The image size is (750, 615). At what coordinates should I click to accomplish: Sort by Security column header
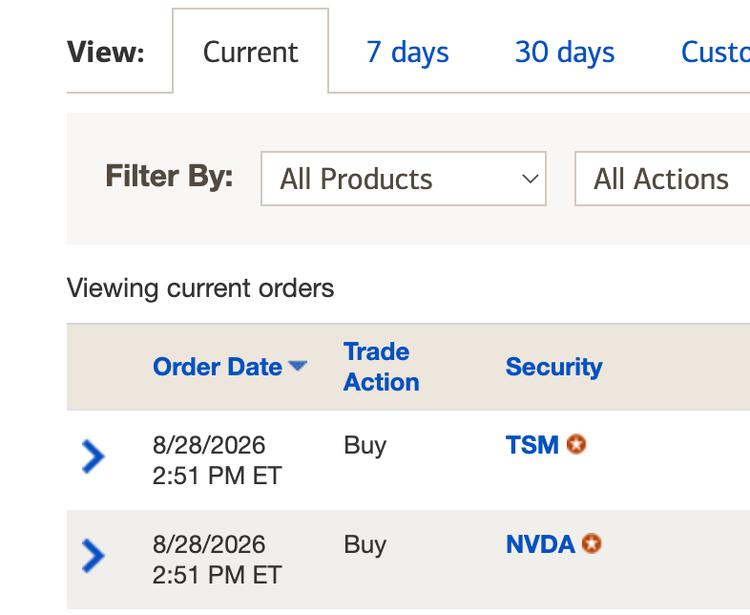click(x=554, y=367)
